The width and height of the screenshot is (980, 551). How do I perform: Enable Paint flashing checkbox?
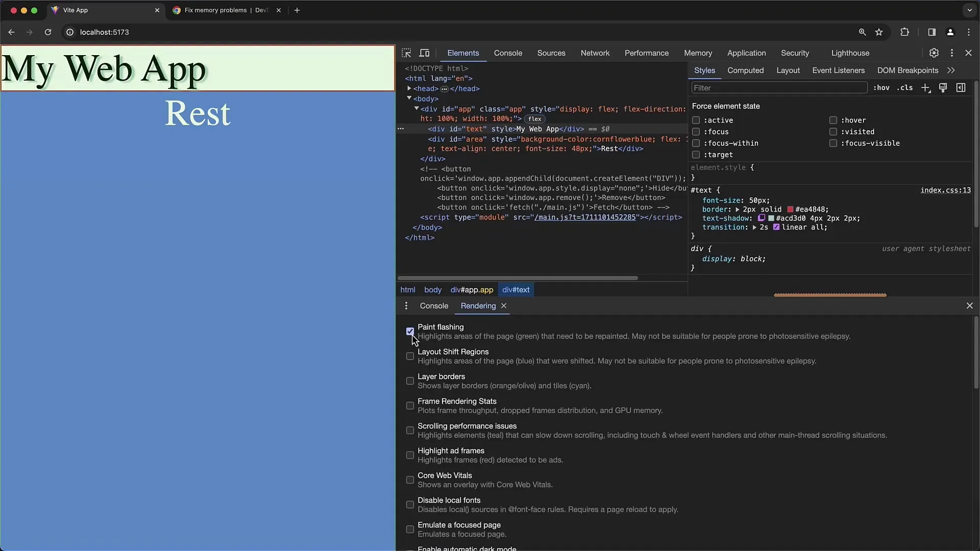point(409,330)
